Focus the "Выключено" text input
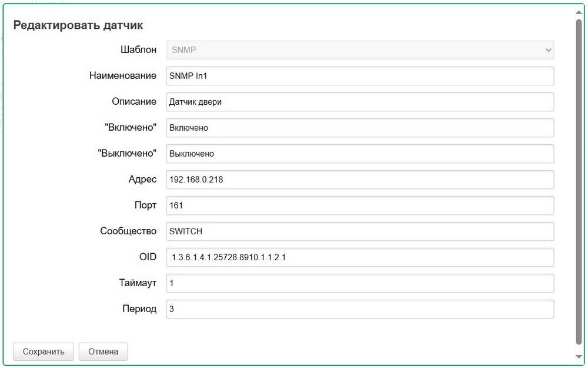Image resolution: width=588 pixels, height=368 pixels. point(360,154)
